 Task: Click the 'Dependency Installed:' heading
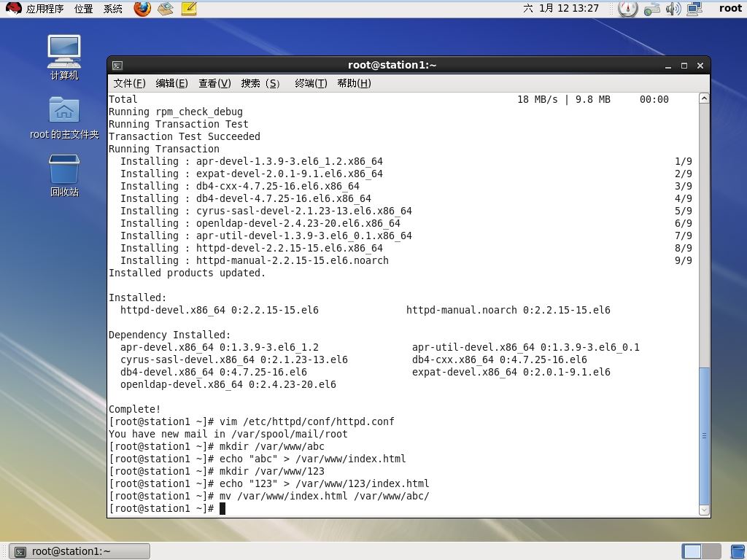169,335
